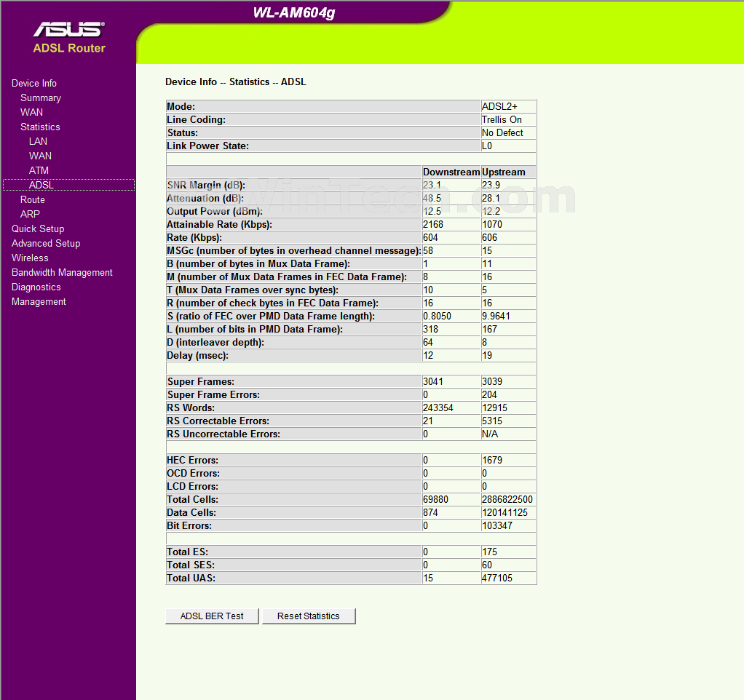The height and width of the screenshot is (700, 744).
Task: Select RS Correctable Errors upstream 5315
Action: point(491,421)
